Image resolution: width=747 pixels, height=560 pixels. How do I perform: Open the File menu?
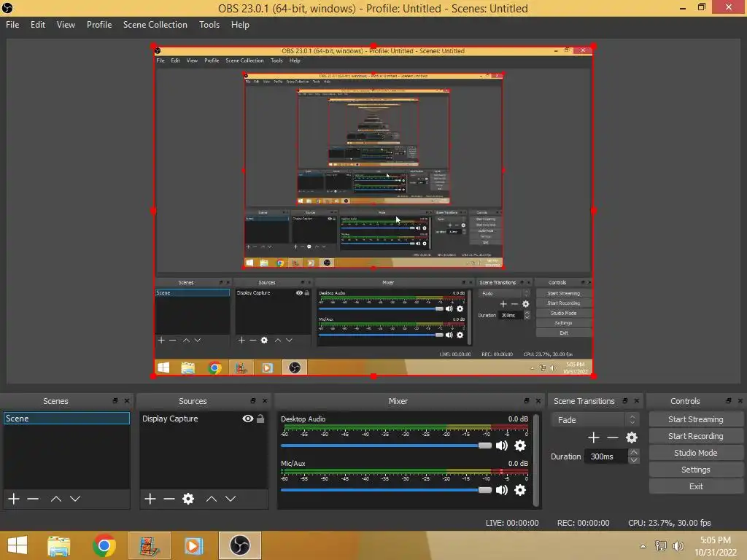(x=12, y=25)
